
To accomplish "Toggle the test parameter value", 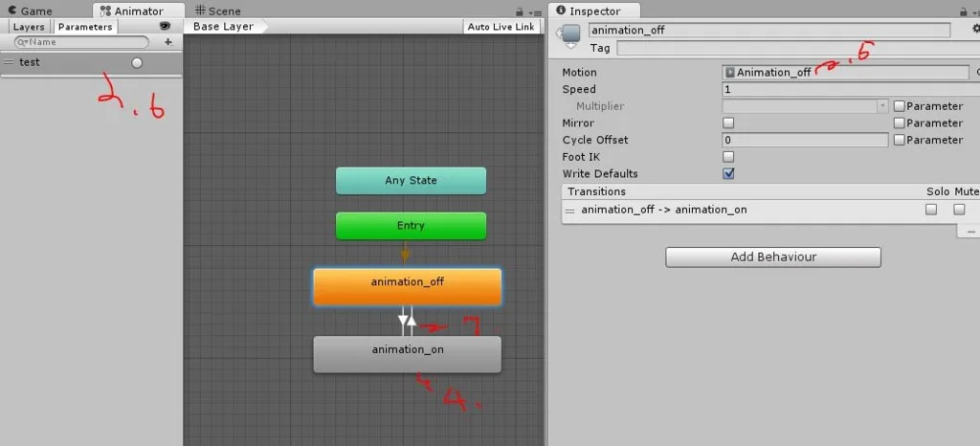I will [x=137, y=63].
